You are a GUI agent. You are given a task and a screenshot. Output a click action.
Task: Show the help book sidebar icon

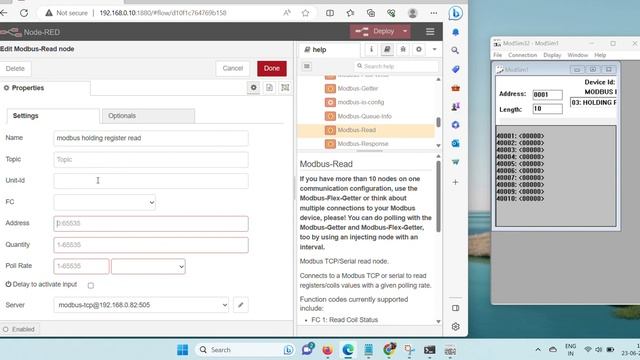tap(387, 49)
